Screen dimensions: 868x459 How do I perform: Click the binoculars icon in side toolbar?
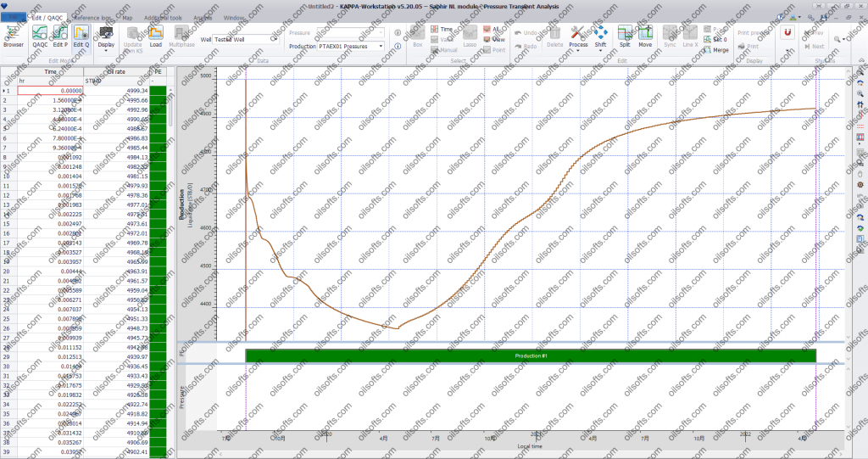coord(860,104)
